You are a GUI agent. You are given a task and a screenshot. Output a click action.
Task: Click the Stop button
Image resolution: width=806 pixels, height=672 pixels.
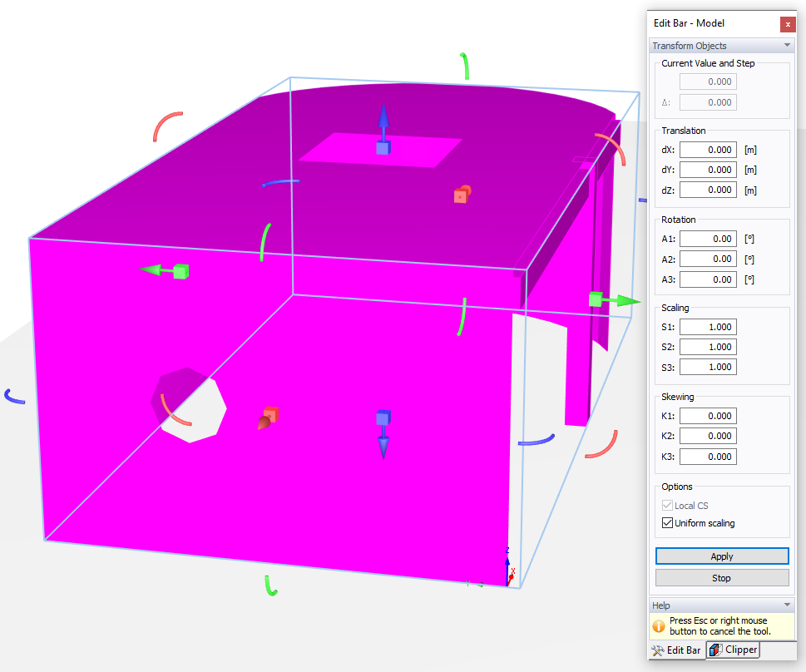pos(722,578)
